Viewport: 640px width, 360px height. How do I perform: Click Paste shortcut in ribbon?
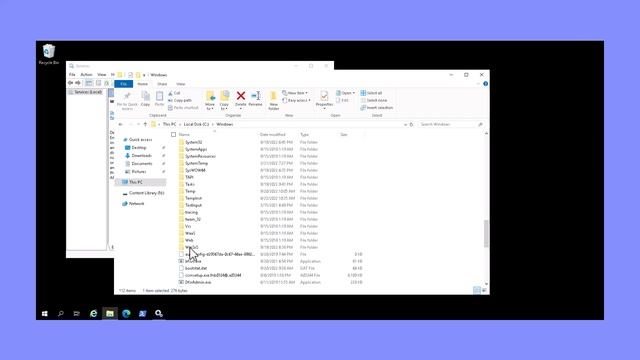click(x=183, y=108)
